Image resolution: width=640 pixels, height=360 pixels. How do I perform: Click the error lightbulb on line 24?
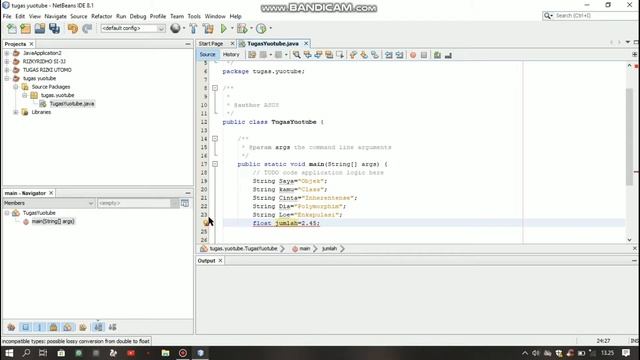tap(206, 223)
